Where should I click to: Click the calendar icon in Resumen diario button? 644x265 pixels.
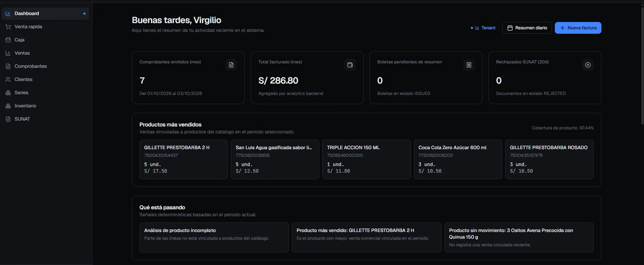pyautogui.click(x=510, y=28)
